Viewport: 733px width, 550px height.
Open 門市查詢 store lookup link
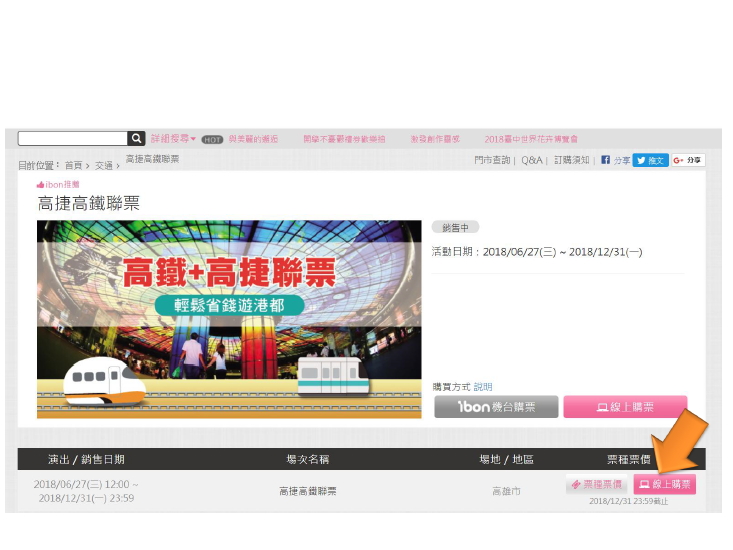coord(492,160)
